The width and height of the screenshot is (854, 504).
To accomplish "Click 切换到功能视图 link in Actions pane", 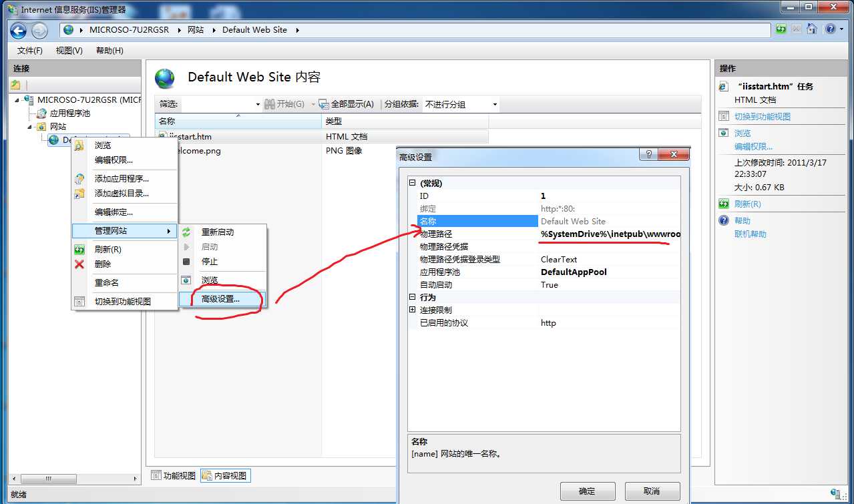I will point(763,116).
